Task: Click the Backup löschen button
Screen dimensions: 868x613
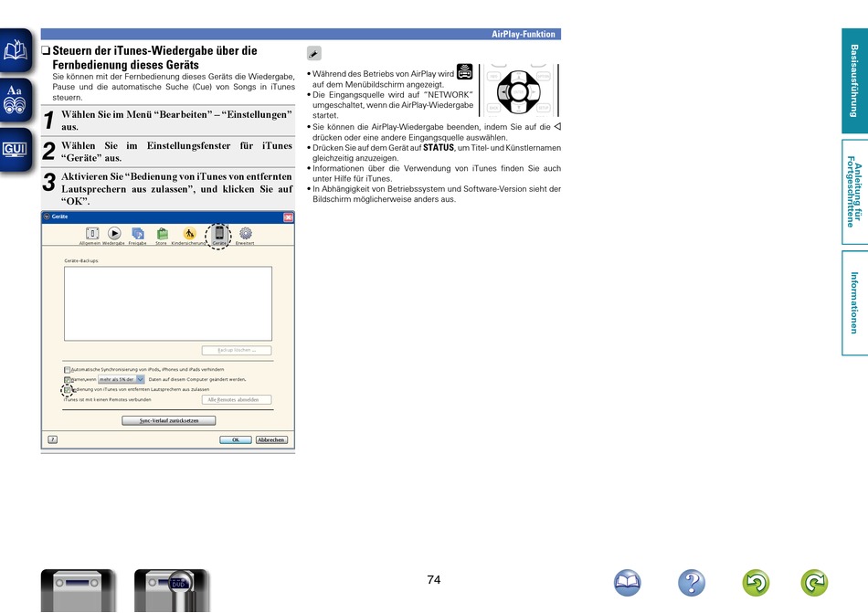Action: coord(237,350)
